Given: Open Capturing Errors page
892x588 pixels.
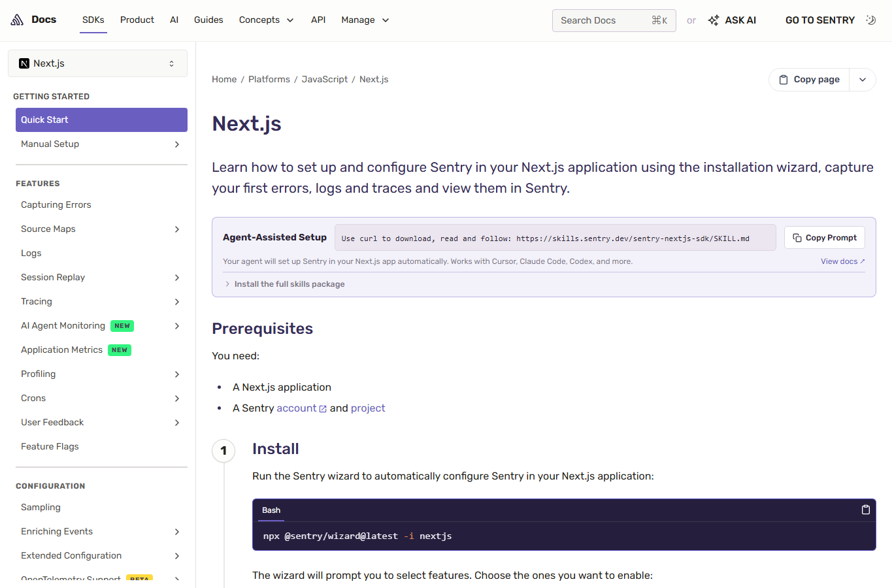Looking at the screenshot, I should tap(56, 205).
